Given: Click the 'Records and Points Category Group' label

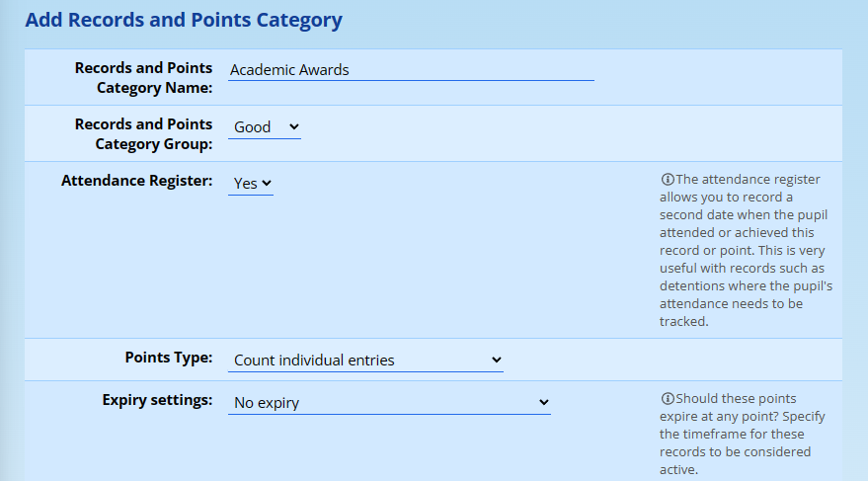Looking at the screenshot, I should [x=143, y=134].
